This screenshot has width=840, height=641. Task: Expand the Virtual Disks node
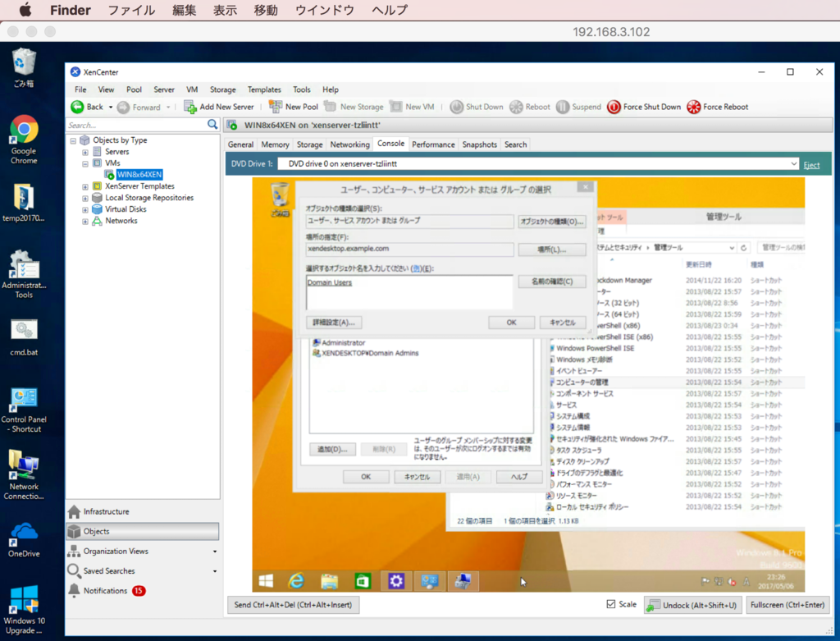click(85, 209)
